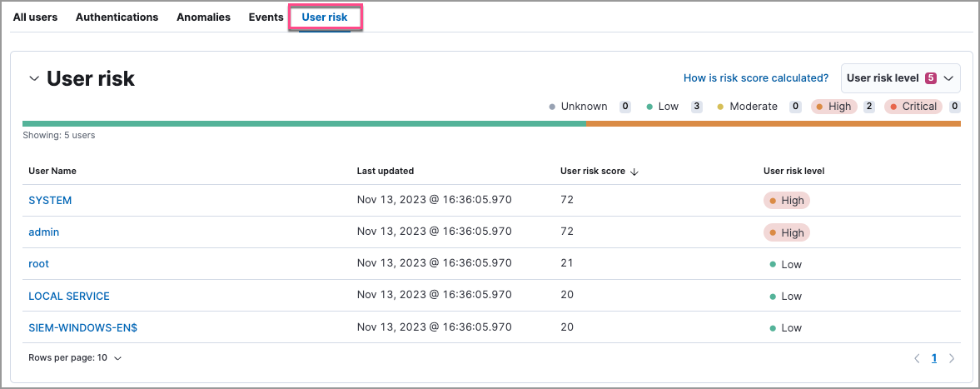Viewport: 980px width, 389px height.
Task: Click the Moderate legend indicator
Action: pos(748,107)
